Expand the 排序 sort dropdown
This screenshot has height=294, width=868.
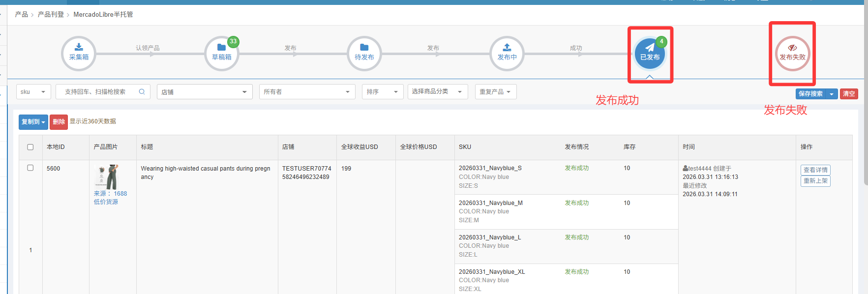tap(383, 92)
